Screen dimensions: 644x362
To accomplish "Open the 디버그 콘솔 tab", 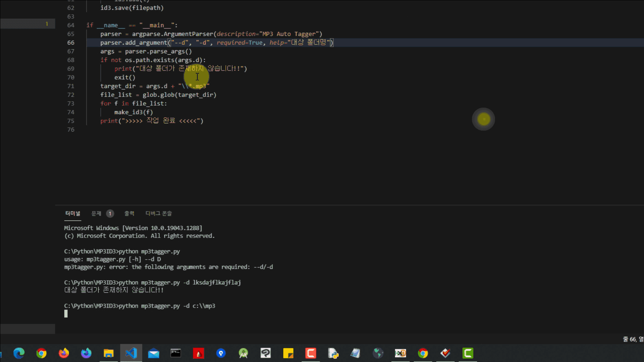I will click(x=159, y=214).
